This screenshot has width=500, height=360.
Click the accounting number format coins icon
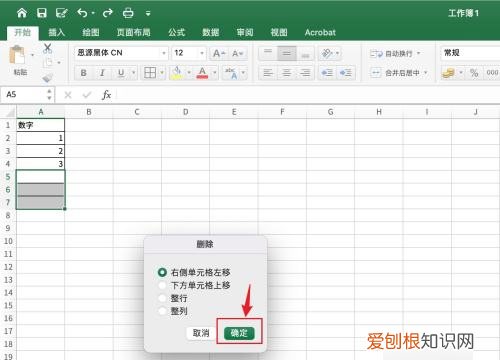point(449,72)
